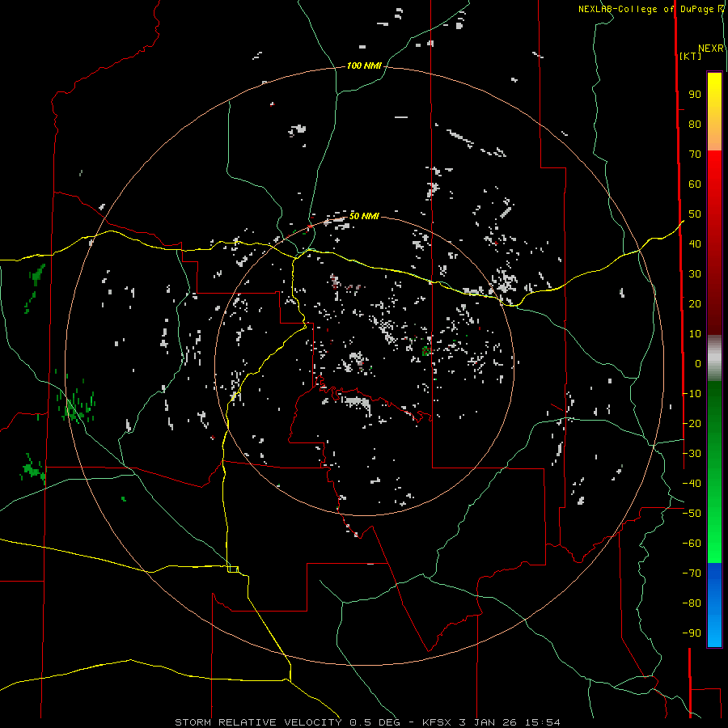Click the -70 value on the velocity scale
Viewport: 728px width, 728px height.
click(x=692, y=574)
